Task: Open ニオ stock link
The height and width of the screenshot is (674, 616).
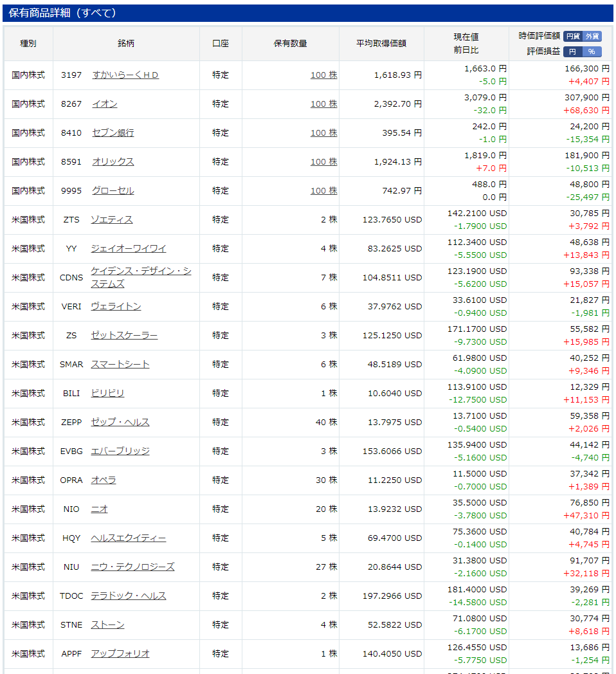Action: click(99, 509)
